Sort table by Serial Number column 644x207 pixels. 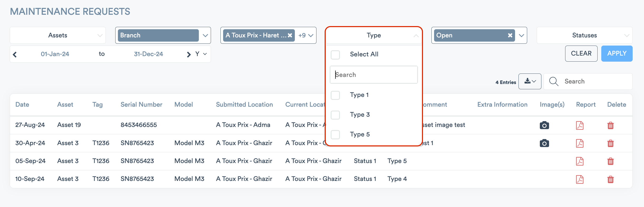(x=141, y=105)
